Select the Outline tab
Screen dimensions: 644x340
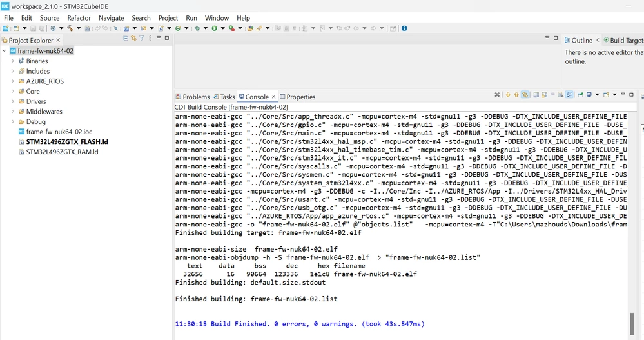tap(578, 40)
